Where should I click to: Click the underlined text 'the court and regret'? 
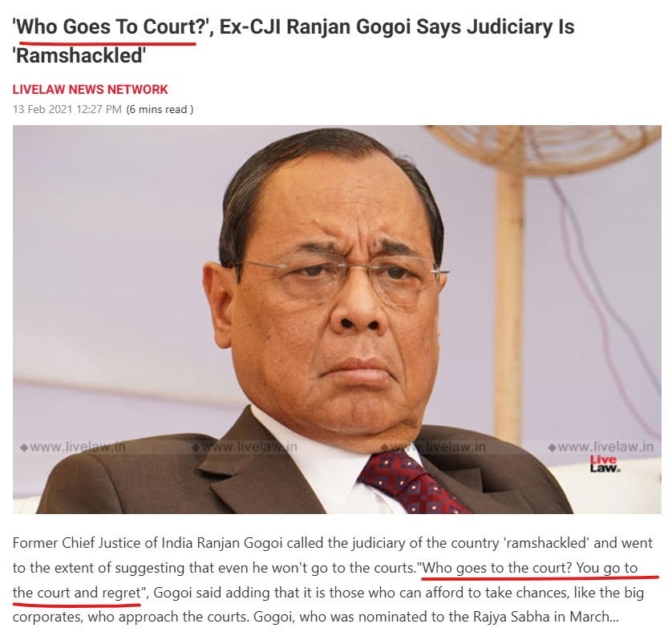(77, 593)
